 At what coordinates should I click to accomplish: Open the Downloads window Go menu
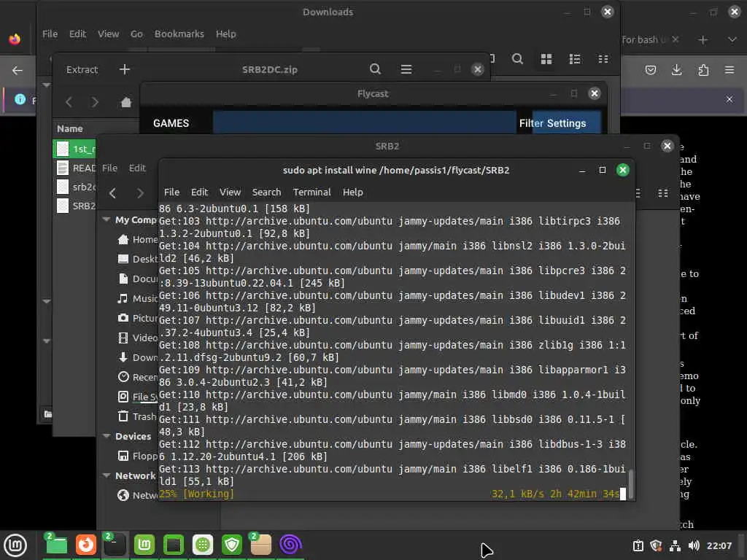click(136, 34)
